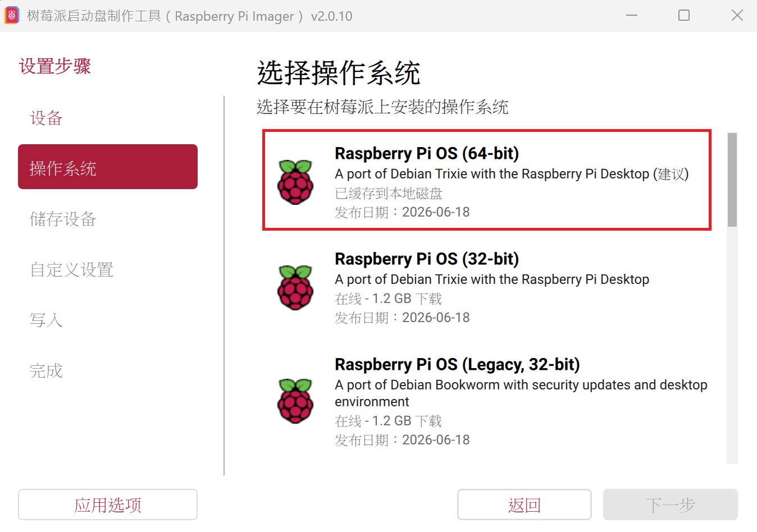
Task: Choose Raspberry Pi OS (Legacy, 32-bit) title
Action: click(x=457, y=364)
